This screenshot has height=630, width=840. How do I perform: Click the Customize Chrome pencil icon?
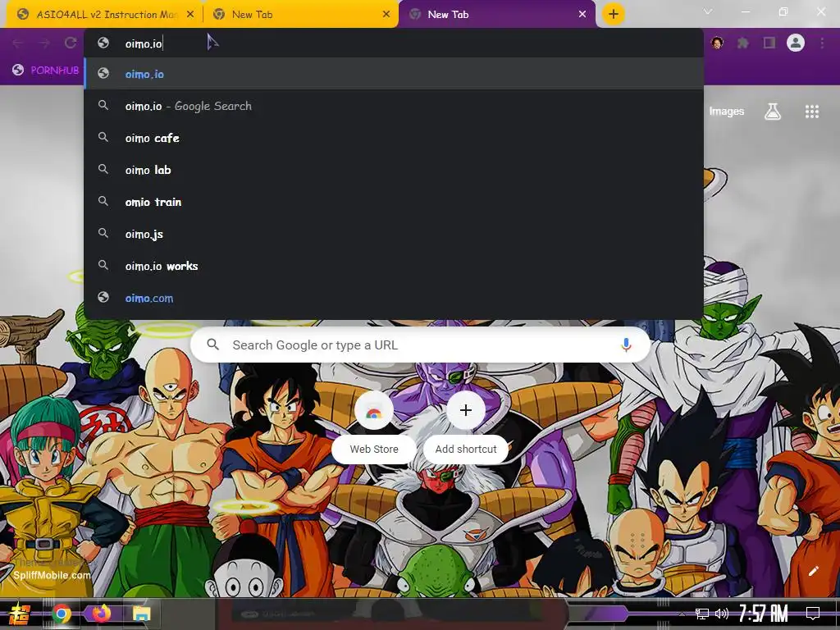click(813, 571)
